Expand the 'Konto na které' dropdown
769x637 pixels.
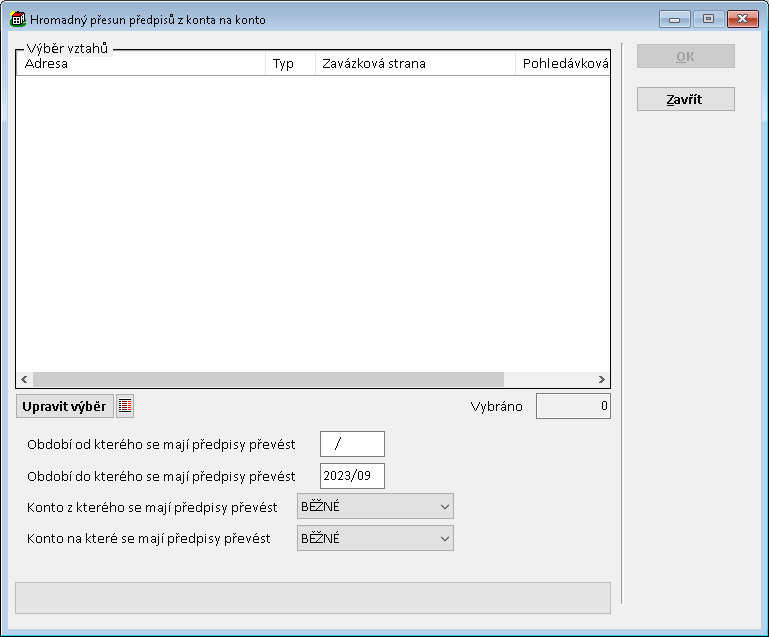pos(376,538)
